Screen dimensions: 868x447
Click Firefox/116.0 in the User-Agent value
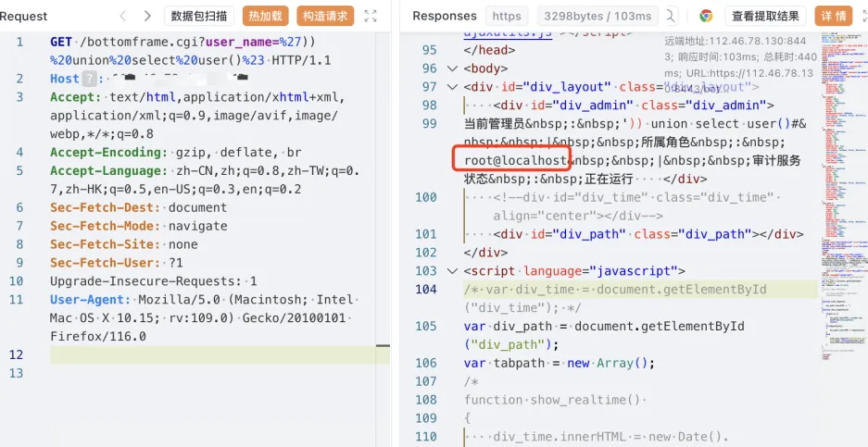(x=98, y=336)
